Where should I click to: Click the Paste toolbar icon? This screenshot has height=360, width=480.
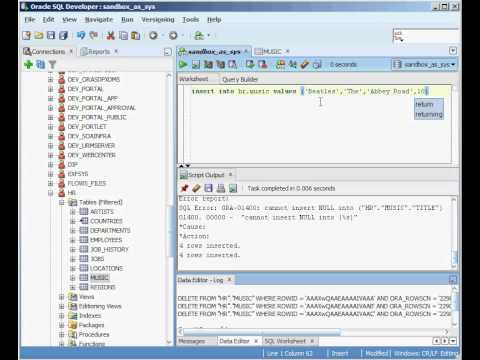coord(135,35)
